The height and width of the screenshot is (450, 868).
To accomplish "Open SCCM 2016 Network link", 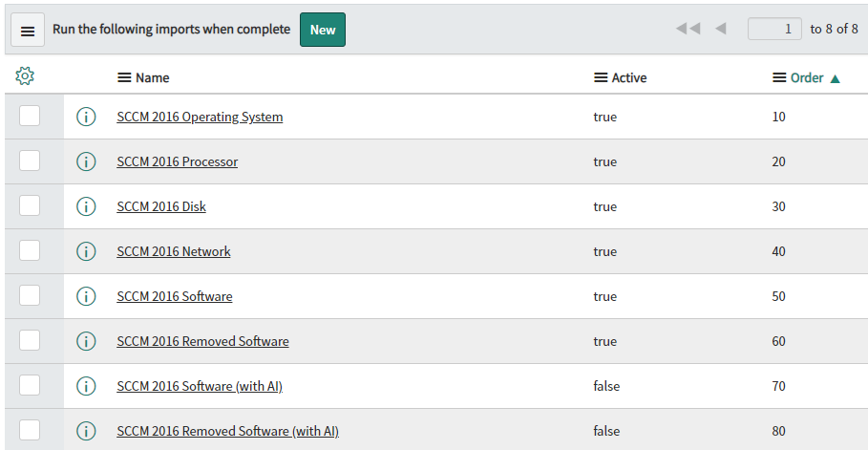I will point(173,251).
